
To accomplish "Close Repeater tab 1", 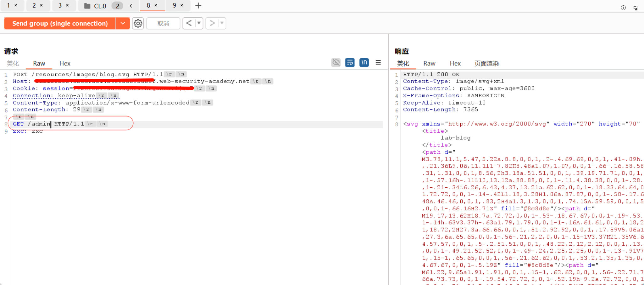I will point(16,5).
